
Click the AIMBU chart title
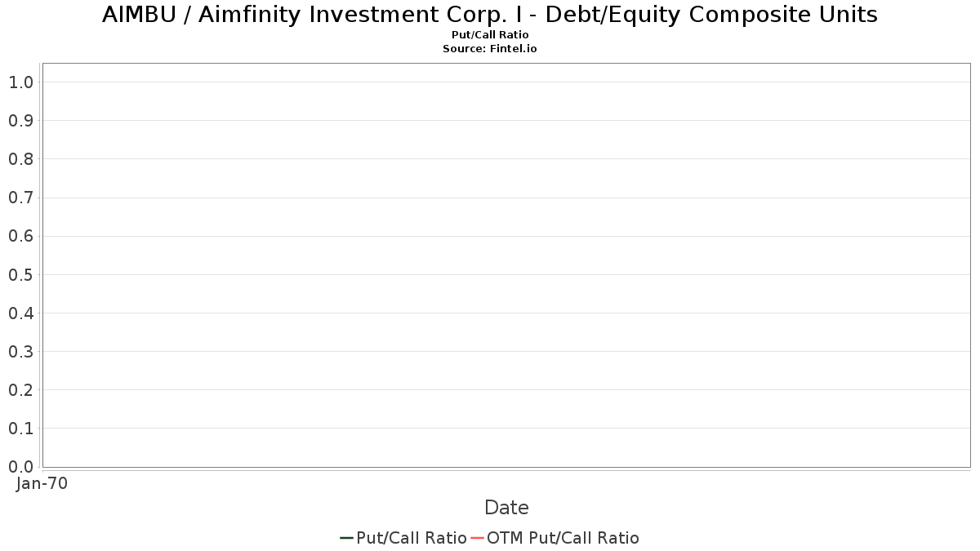click(490, 15)
